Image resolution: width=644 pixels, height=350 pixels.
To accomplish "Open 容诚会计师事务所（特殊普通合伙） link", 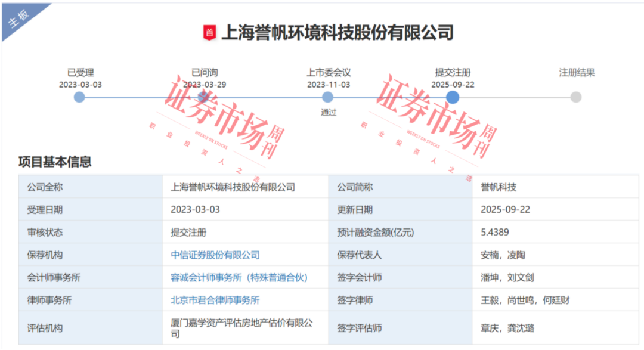I will 240,278.
